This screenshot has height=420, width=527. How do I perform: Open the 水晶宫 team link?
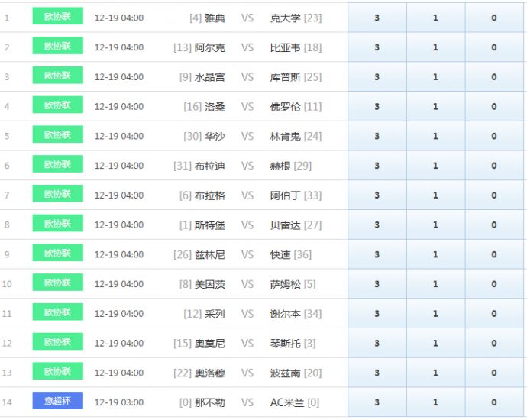click(210, 77)
